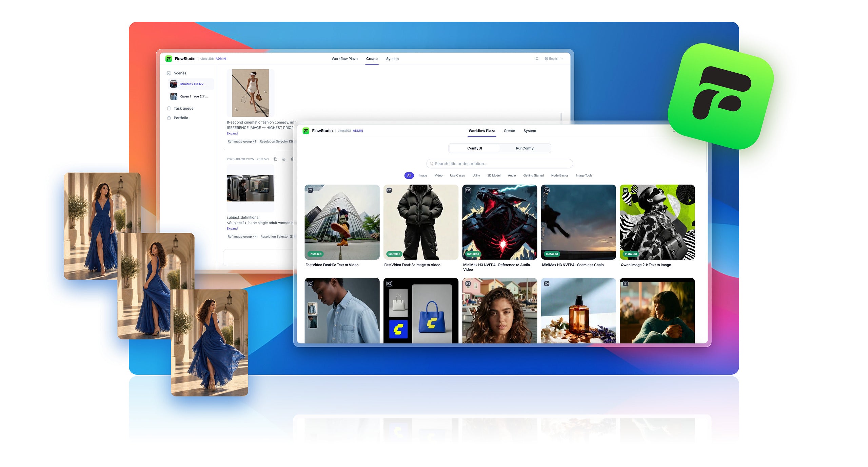Open the Create tab in the front window
Screen dimensions: 868x467
click(x=509, y=131)
